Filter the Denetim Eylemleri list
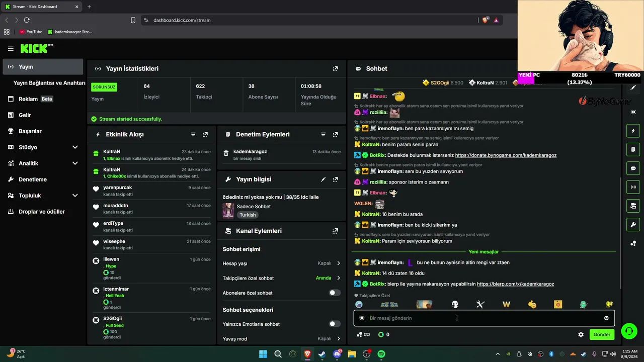644x362 pixels. (x=324, y=135)
